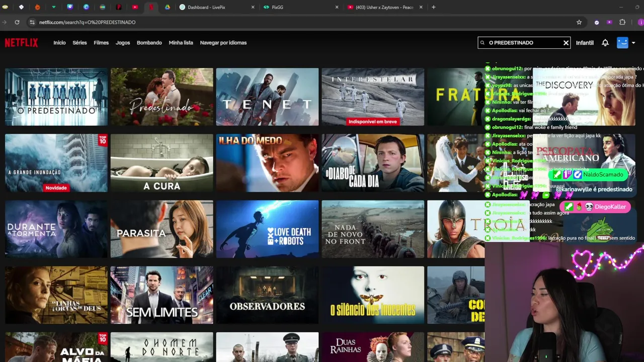
Task: Close the PixGG tab
Action: (337, 7)
